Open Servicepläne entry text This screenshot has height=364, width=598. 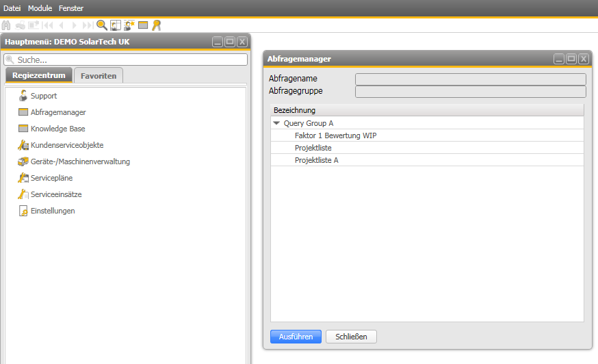pyautogui.click(x=52, y=178)
